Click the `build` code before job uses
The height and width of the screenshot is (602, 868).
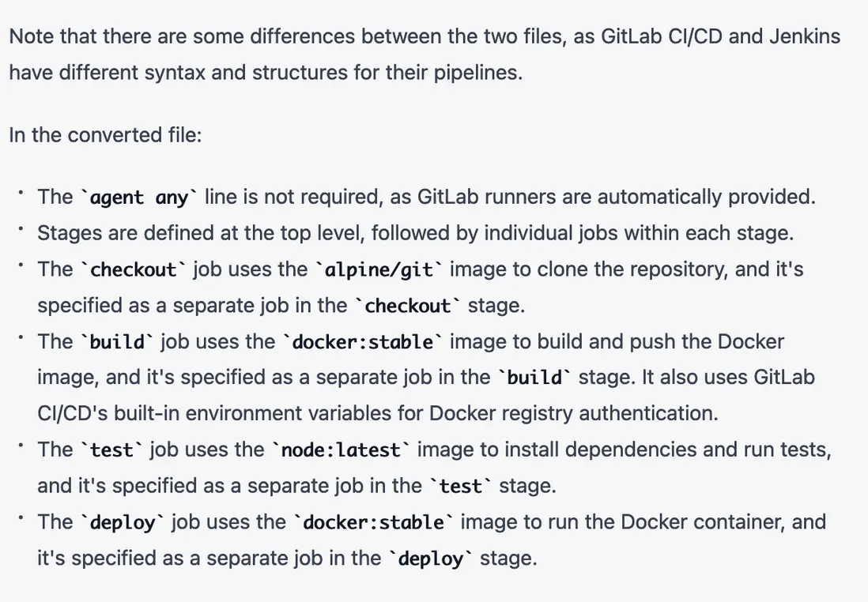point(117,342)
